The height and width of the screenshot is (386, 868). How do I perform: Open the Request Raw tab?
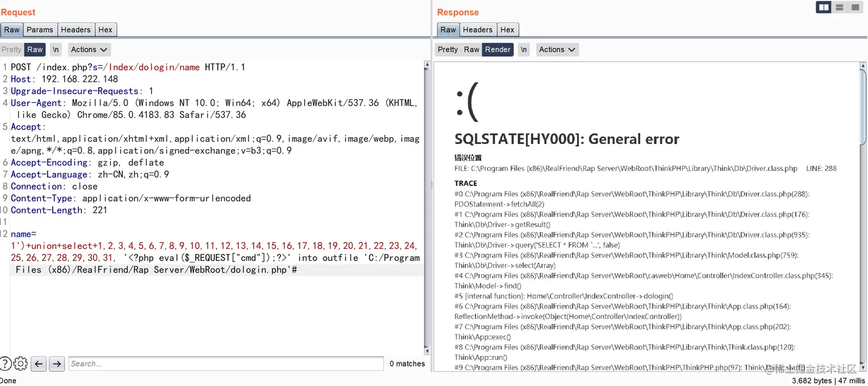click(x=11, y=30)
